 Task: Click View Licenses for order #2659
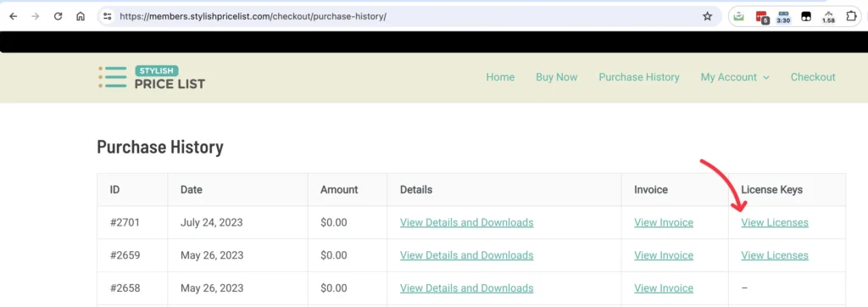point(775,255)
